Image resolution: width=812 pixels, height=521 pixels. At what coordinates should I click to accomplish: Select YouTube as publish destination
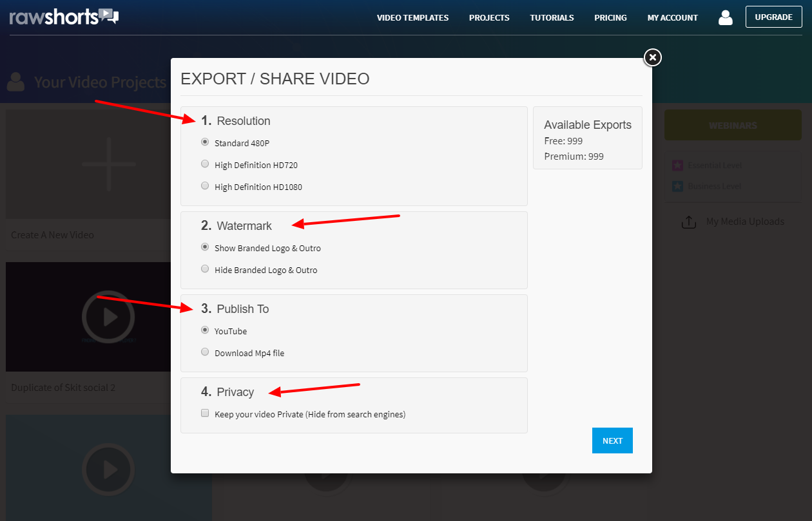205,330
